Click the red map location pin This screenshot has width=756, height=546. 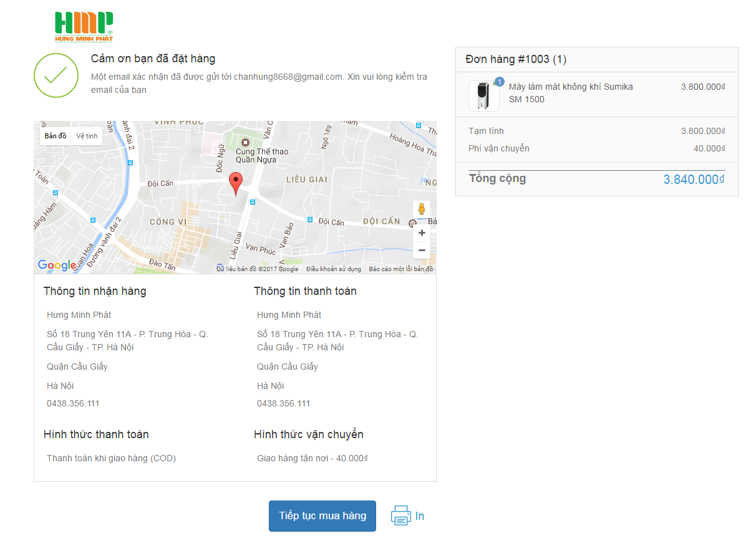coord(235,183)
